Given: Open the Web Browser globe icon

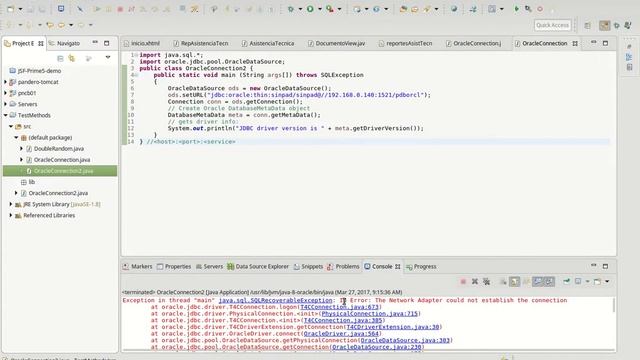Looking at the screenshot, I should click(453, 9).
